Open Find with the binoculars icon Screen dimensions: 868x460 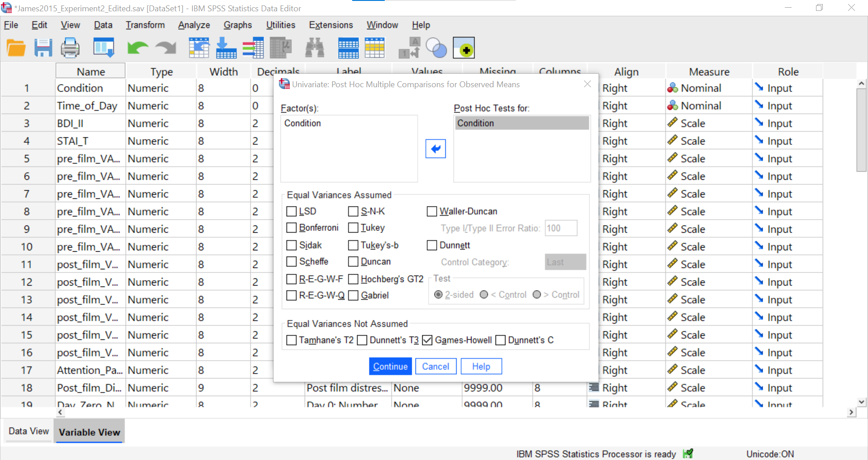315,48
